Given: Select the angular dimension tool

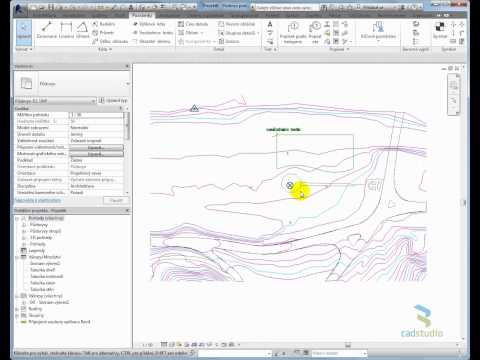Looking at the screenshot, I should tap(82, 29).
